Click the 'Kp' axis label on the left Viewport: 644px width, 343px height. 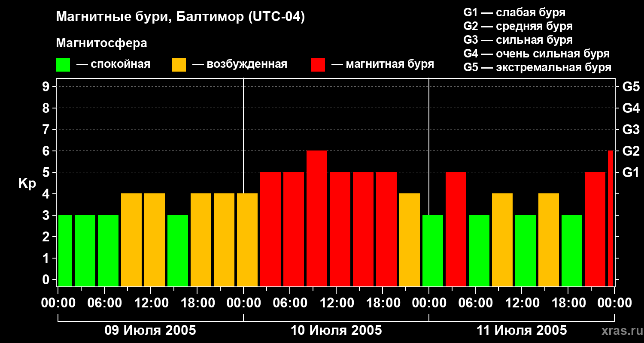[27, 184]
